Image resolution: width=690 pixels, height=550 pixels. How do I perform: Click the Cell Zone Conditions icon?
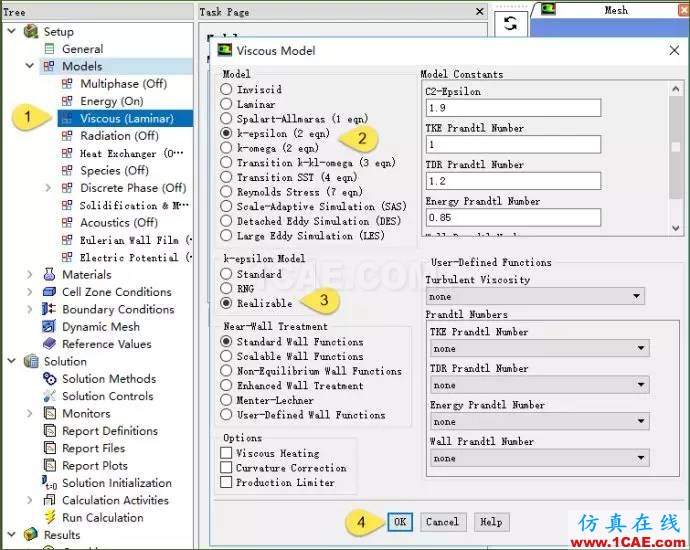pyautogui.click(x=49, y=292)
